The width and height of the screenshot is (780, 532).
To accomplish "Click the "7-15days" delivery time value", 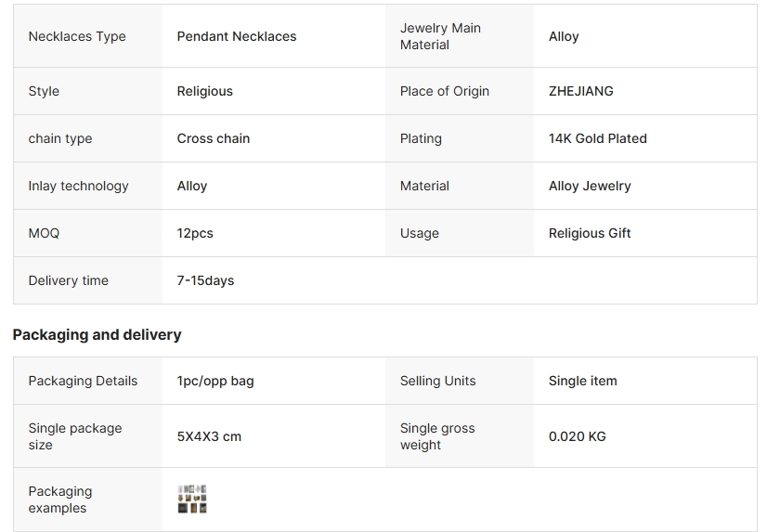I will tap(205, 280).
